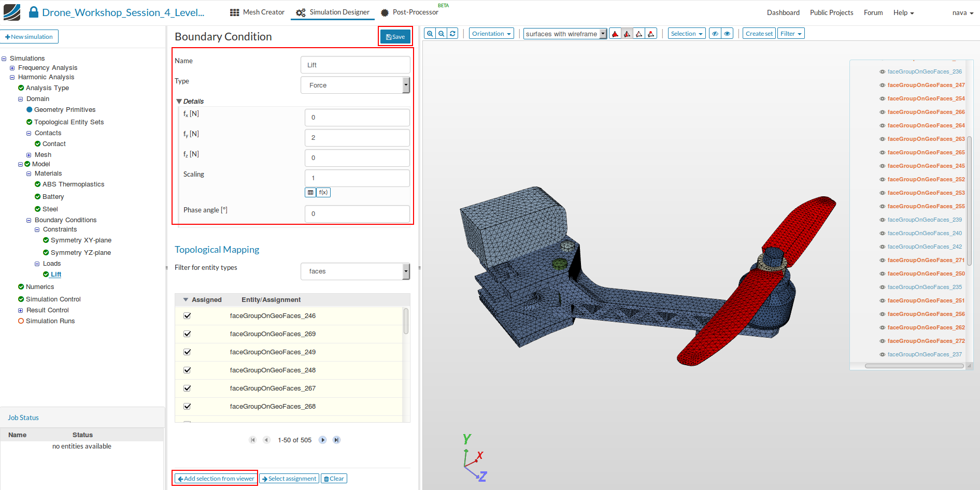Click the f(x) formula button
This screenshot has height=490, width=980.
323,193
